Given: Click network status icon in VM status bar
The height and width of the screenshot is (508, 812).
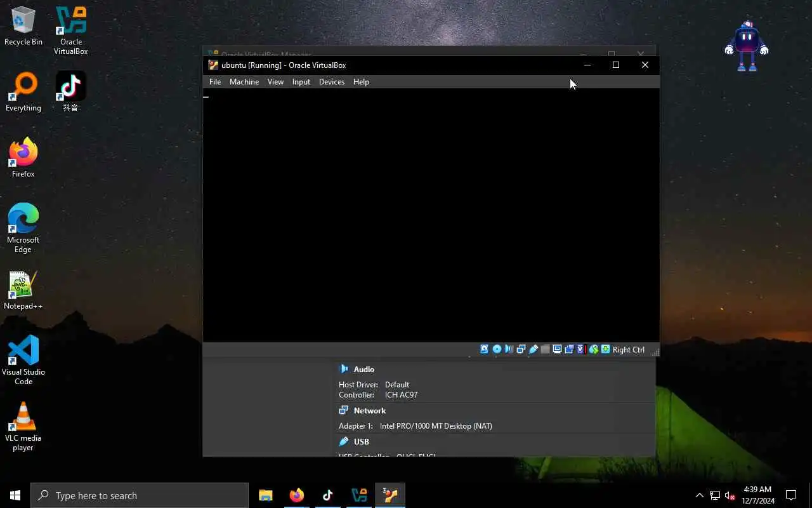Looking at the screenshot, I should point(521,349).
